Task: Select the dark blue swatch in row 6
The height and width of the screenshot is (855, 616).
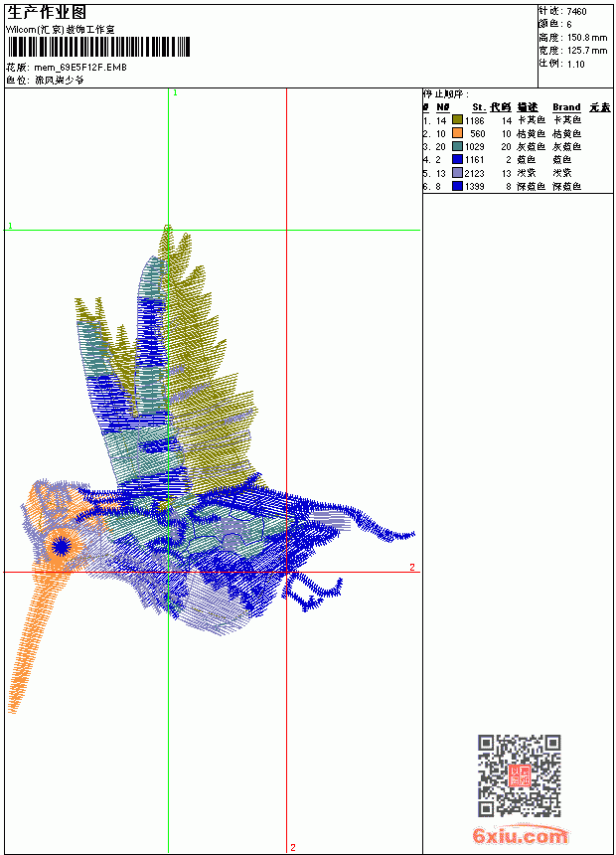Action: click(457, 186)
